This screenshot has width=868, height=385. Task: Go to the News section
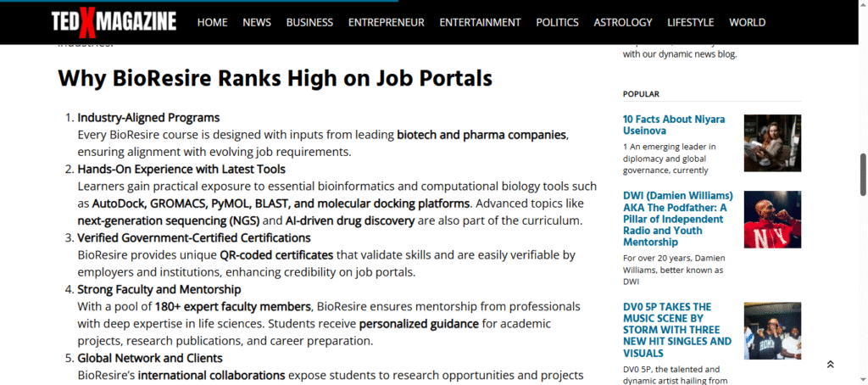pos(257,22)
